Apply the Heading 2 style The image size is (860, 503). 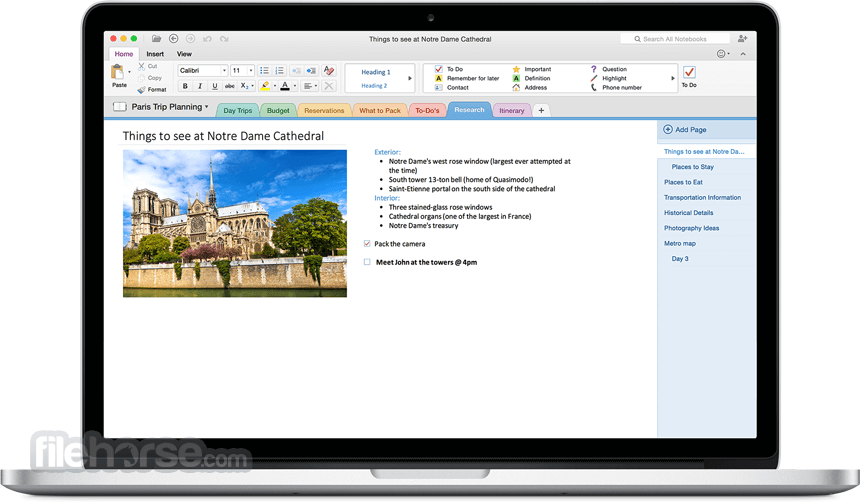(x=374, y=86)
